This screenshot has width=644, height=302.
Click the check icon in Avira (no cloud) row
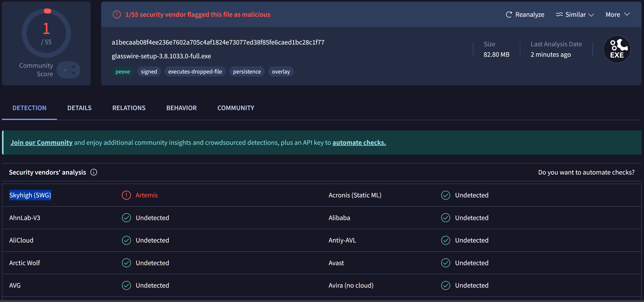click(x=445, y=285)
